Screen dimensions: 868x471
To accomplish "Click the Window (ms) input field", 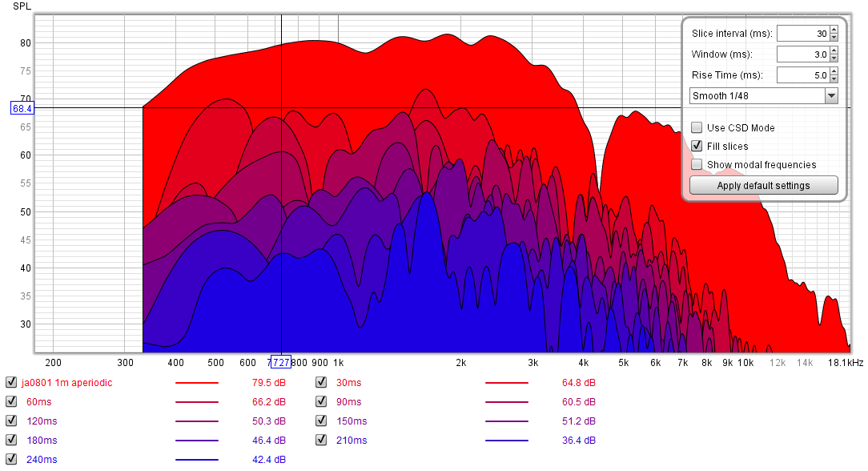I will tap(802, 54).
